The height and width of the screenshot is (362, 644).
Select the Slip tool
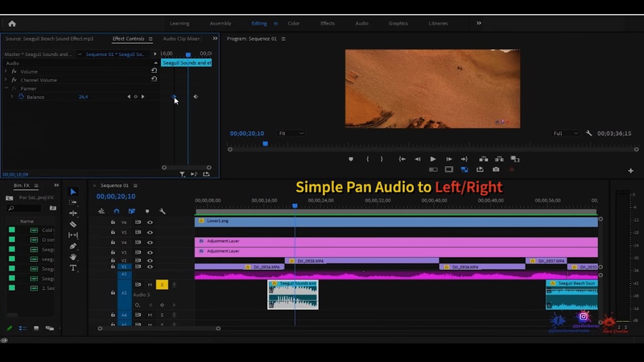point(73,235)
